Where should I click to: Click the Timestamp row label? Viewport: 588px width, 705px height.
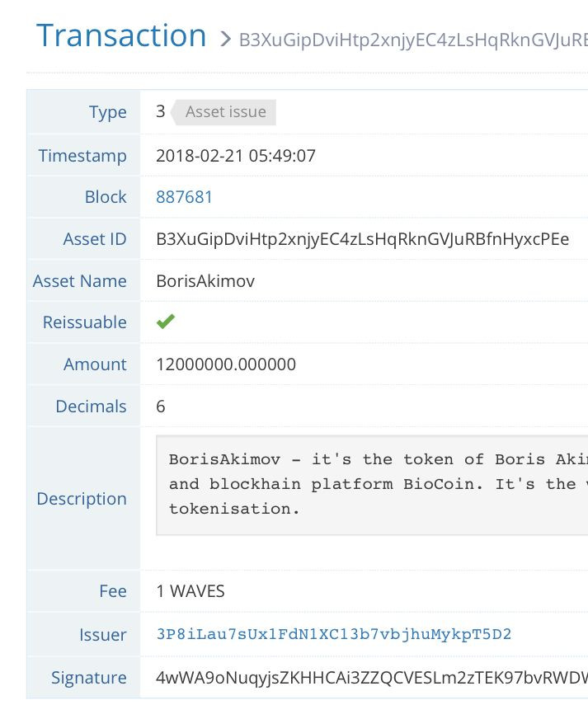(x=82, y=156)
